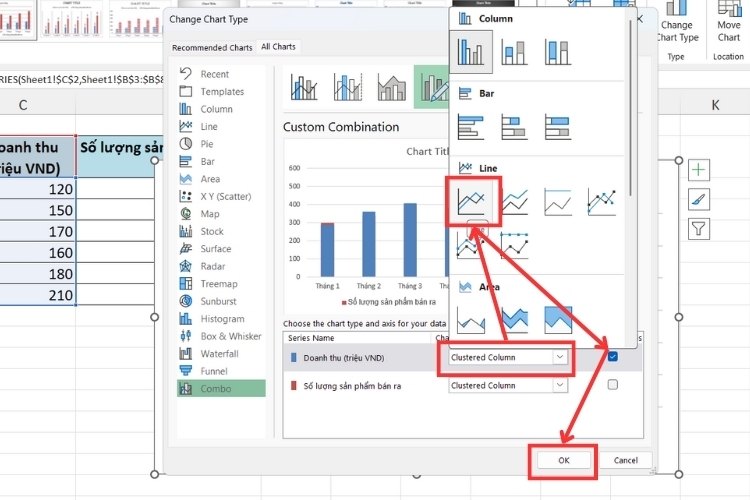Select the 100% Stacked Area chart icon

558,320
